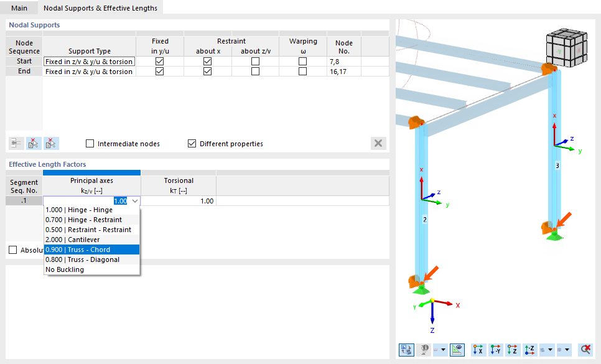
Task: Click the Start row Support Type cell
Action: 90,62
